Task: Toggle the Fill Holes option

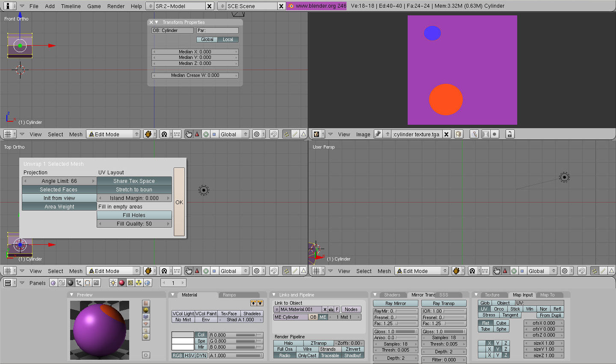Action: click(134, 215)
